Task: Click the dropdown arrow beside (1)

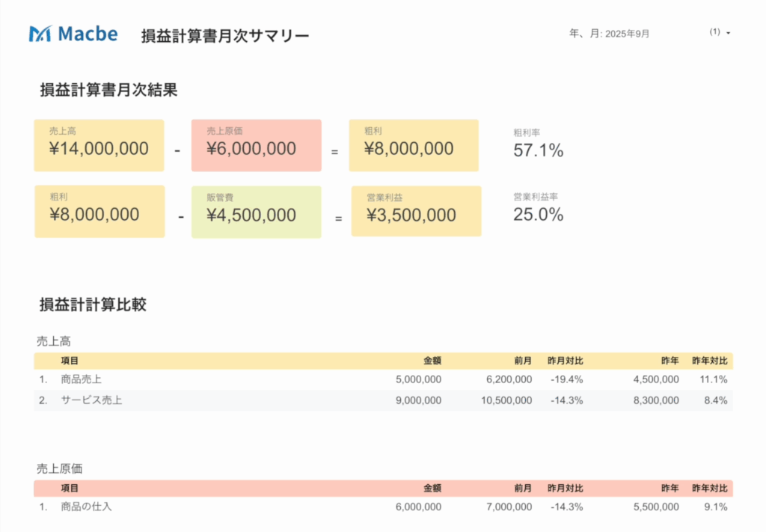Action: (x=728, y=33)
